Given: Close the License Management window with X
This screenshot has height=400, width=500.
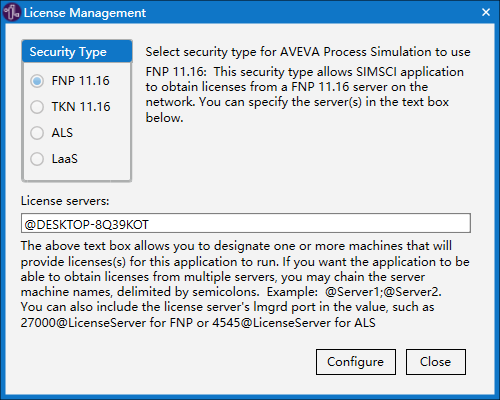Looking at the screenshot, I should pos(486,12).
